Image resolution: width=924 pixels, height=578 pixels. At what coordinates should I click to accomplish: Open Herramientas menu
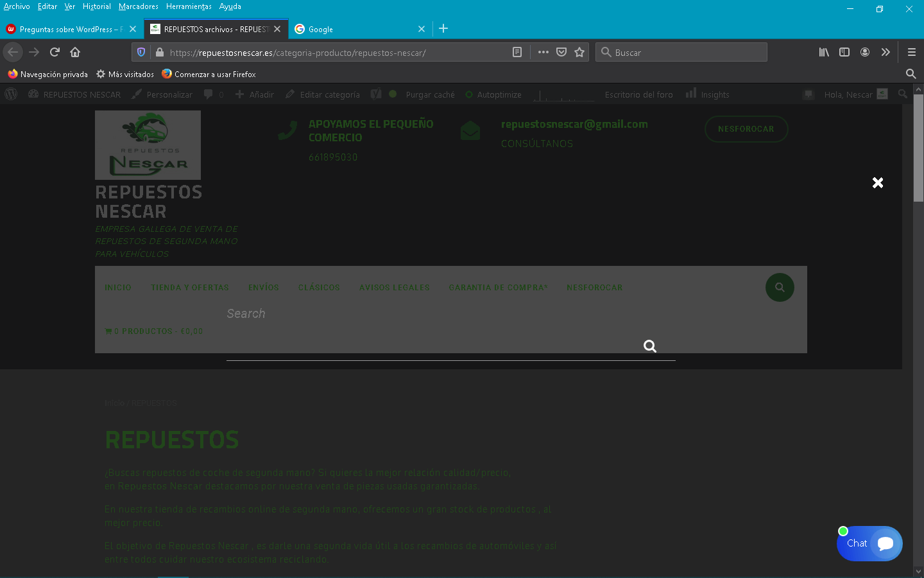(189, 6)
